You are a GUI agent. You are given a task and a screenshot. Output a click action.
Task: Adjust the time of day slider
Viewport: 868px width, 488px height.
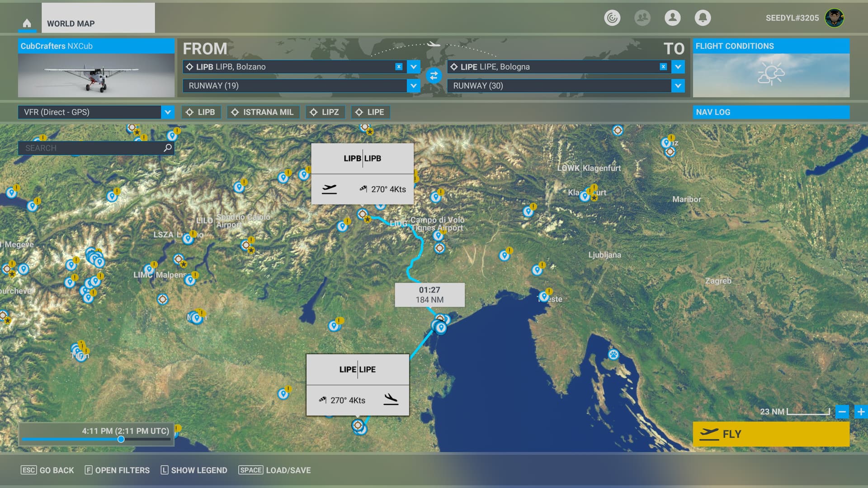pyautogui.click(x=121, y=439)
